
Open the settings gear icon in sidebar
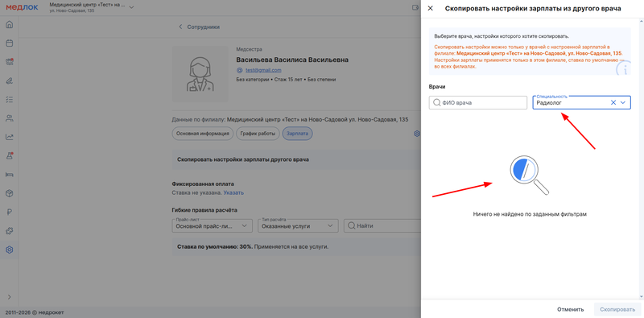(x=10, y=250)
